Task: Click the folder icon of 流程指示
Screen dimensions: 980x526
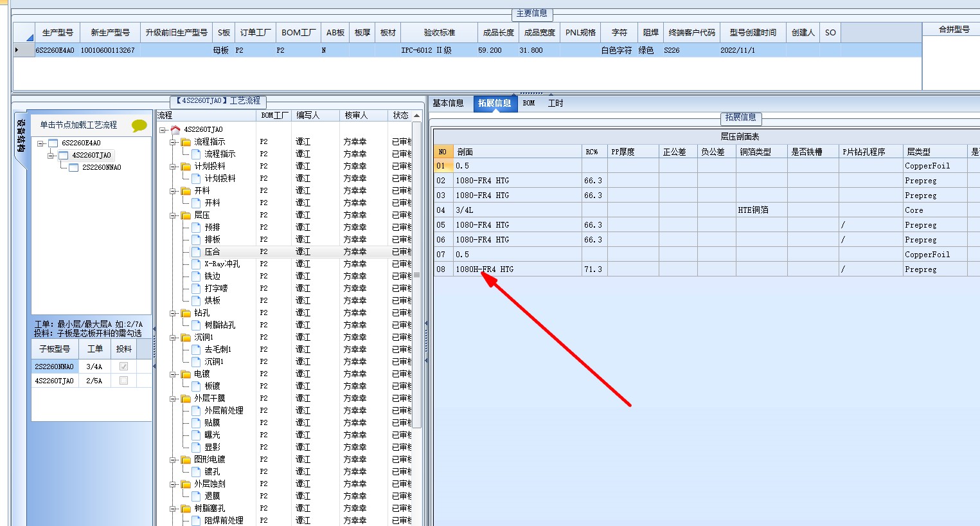Action: [x=186, y=142]
